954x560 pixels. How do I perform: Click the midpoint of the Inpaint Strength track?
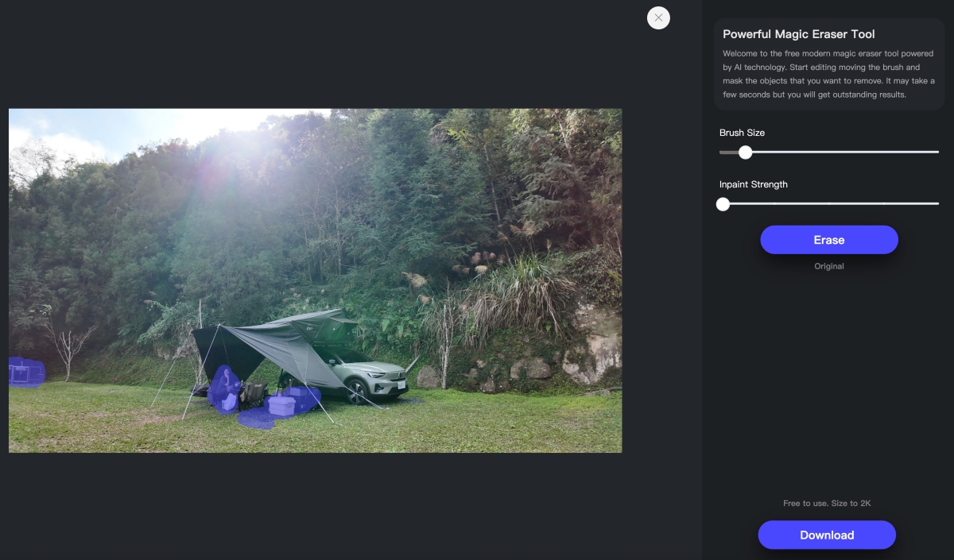point(829,203)
